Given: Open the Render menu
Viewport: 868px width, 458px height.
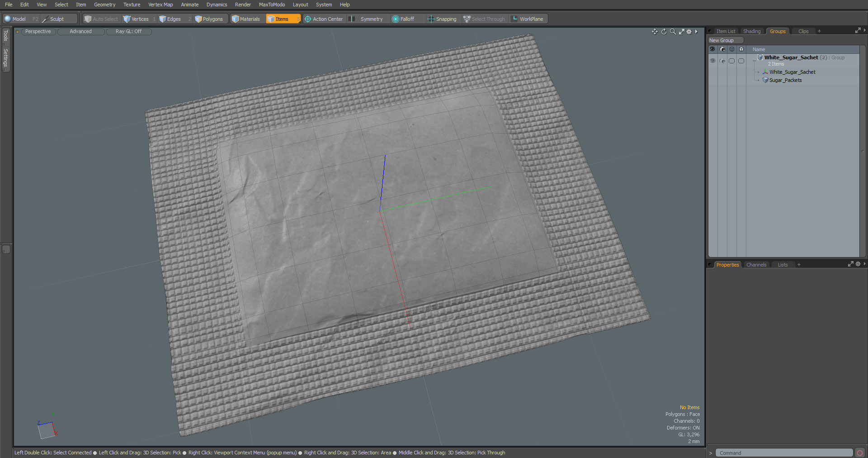Looking at the screenshot, I should [243, 5].
